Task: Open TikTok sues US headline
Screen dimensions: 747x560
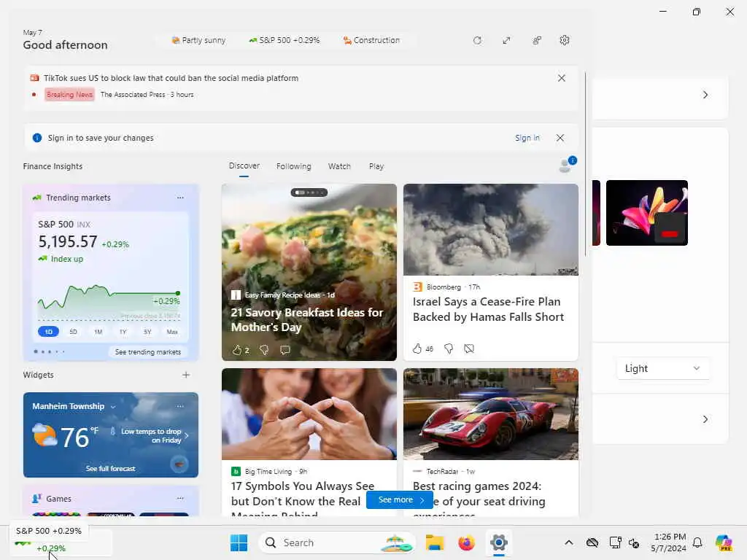Action: (171, 78)
